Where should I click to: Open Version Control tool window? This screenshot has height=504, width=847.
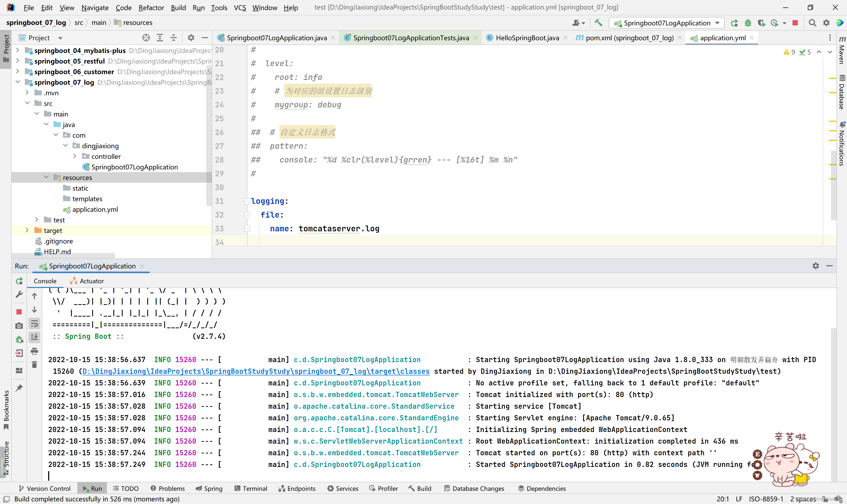[44, 488]
